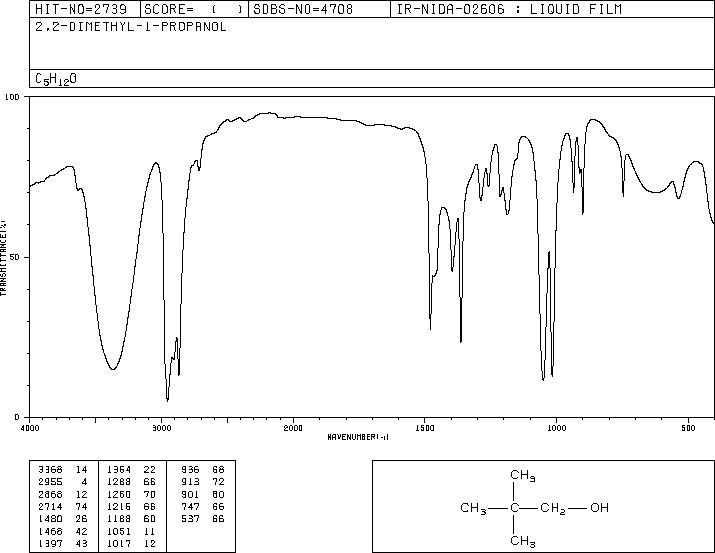Click the strong C-H peak near 2955

point(167,399)
